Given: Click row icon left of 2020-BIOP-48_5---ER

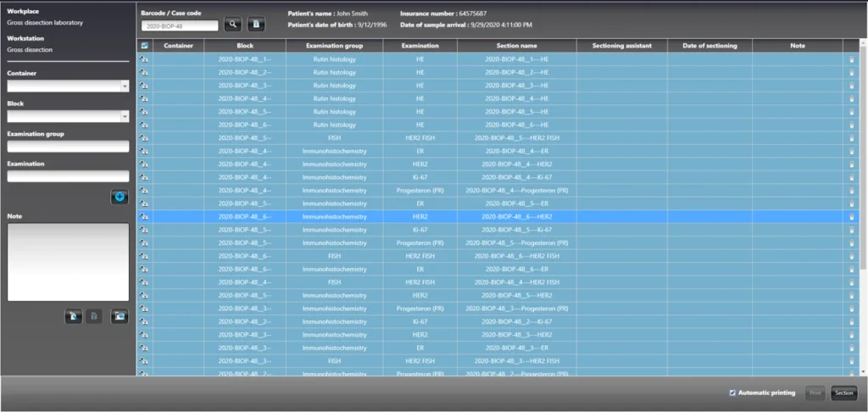Looking at the screenshot, I should 144,203.
